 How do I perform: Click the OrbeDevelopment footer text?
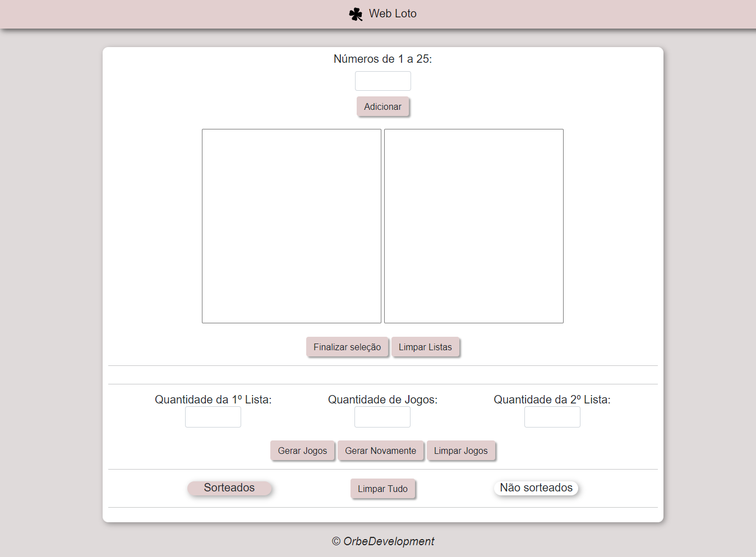[383, 541]
